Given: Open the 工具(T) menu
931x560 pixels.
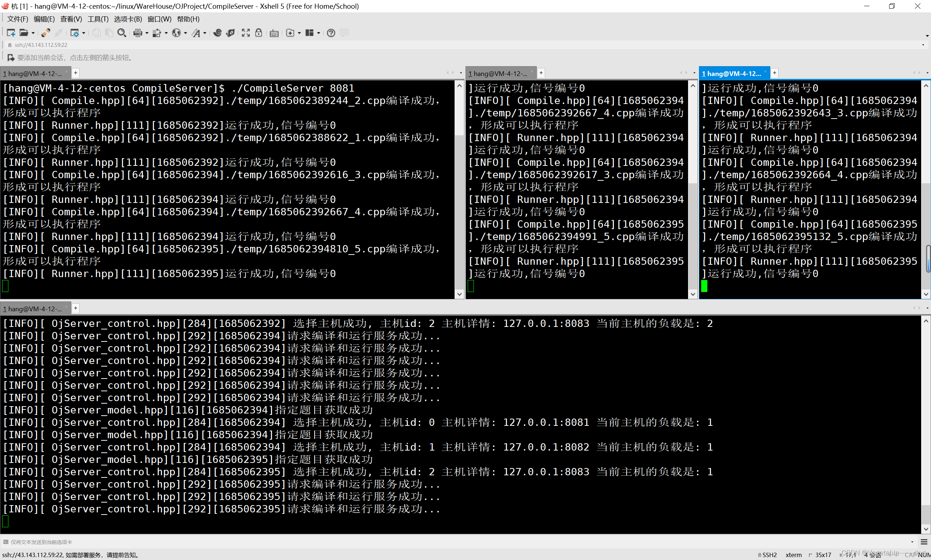Looking at the screenshot, I should coord(98,19).
